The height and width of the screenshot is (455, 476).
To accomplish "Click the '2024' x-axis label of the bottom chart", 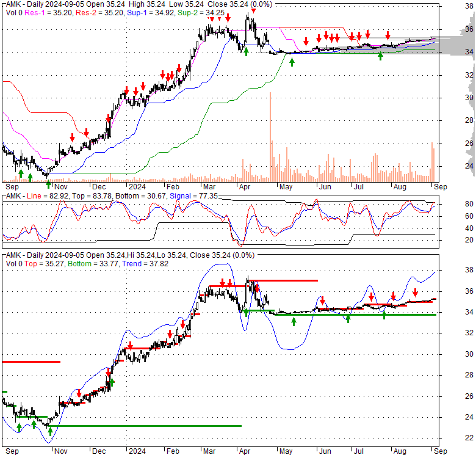I will pyautogui.click(x=137, y=451).
